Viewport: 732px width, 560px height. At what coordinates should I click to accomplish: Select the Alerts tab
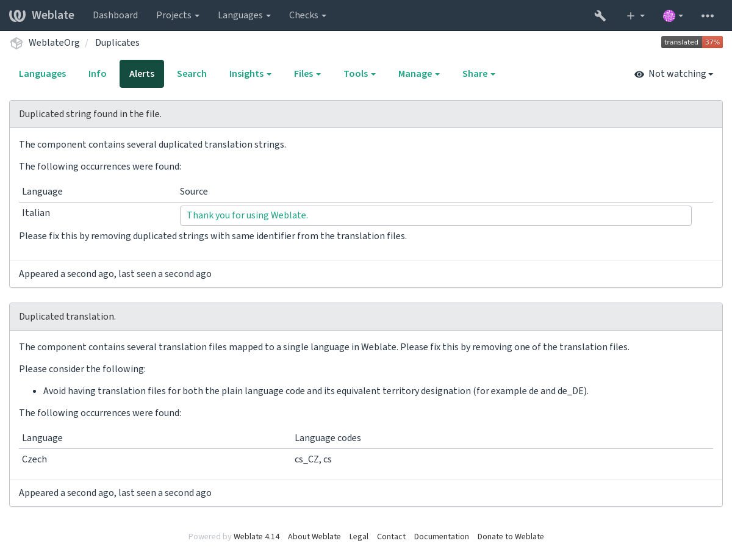[142, 74]
